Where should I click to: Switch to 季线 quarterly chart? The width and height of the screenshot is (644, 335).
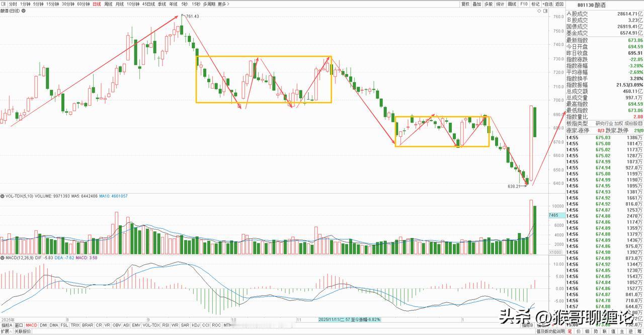coord(162,4)
